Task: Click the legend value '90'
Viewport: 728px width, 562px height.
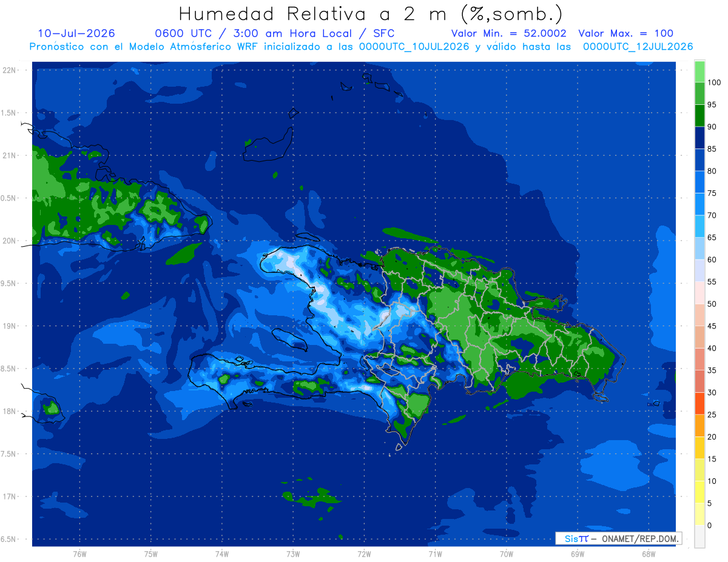Action: 712,127
